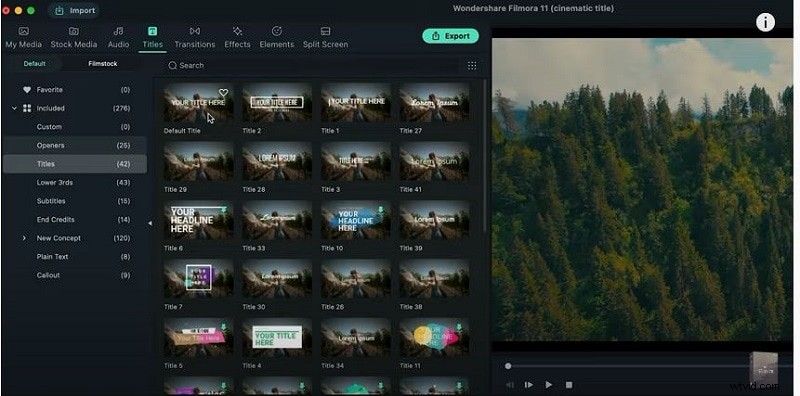Image resolution: width=800 pixels, height=396 pixels.
Task: Stop the preview playback
Action: (x=569, y=385)
